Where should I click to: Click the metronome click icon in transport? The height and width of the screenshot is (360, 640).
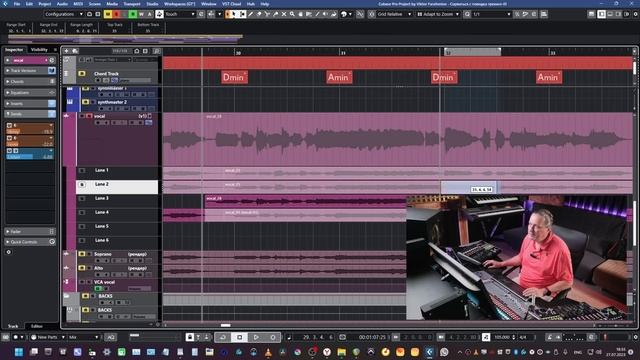550,337
